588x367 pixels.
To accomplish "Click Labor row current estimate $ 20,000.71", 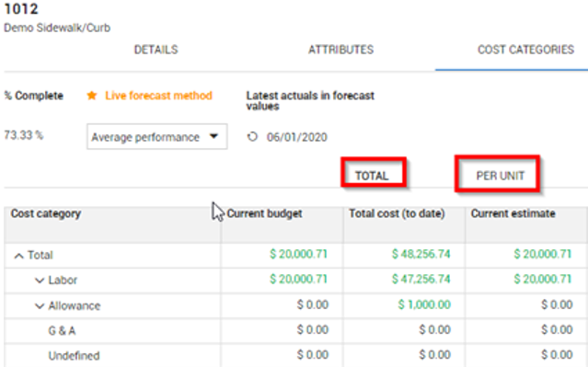I will 543,279.
